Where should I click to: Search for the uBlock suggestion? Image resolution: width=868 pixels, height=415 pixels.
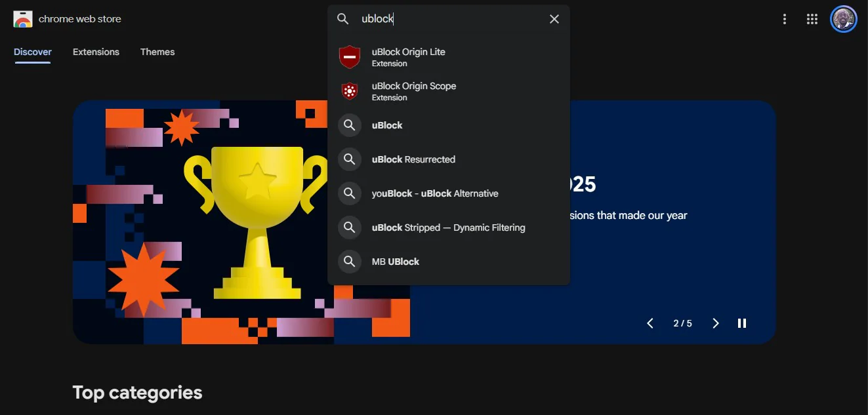click(x=449, y=125)
